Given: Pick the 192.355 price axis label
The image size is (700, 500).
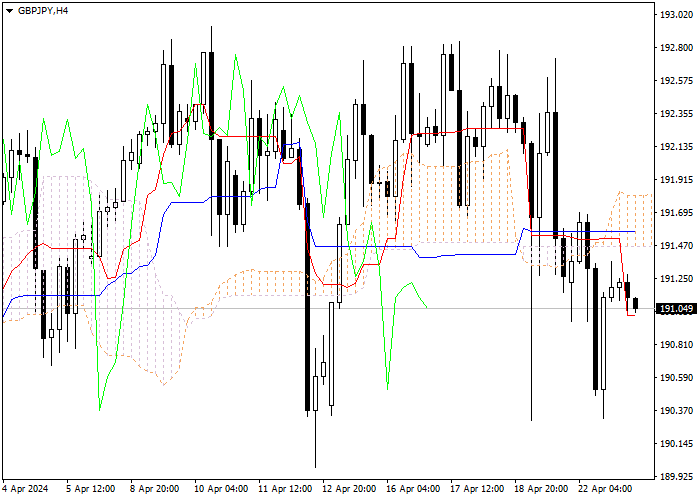Looking at the screenshot, I should coord(676,114).
